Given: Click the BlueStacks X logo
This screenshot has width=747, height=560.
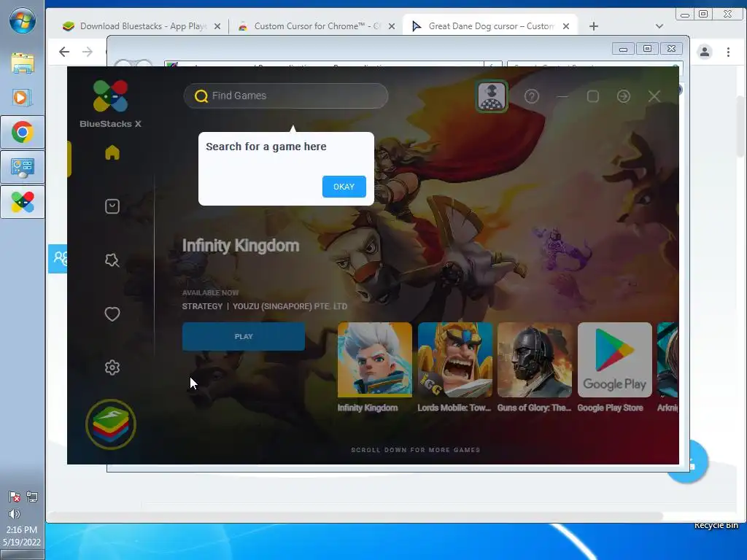Looking at the screenshot, I should click(110, 104).
